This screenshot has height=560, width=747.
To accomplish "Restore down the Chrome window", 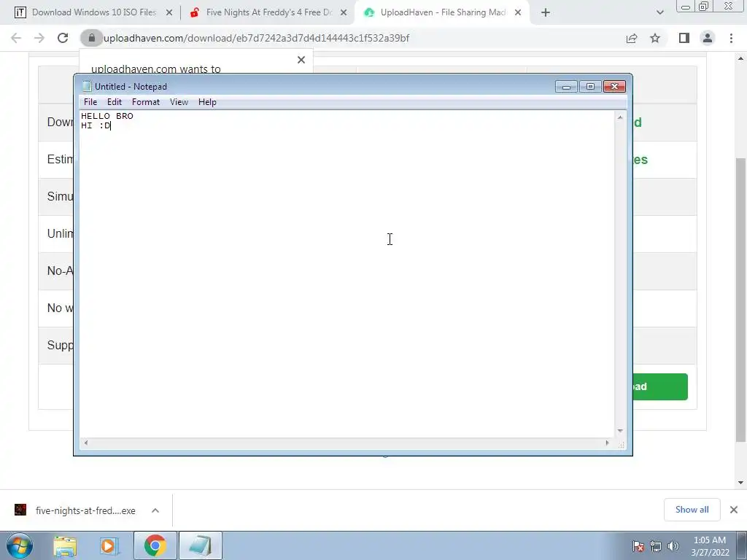I will (704, 6).
